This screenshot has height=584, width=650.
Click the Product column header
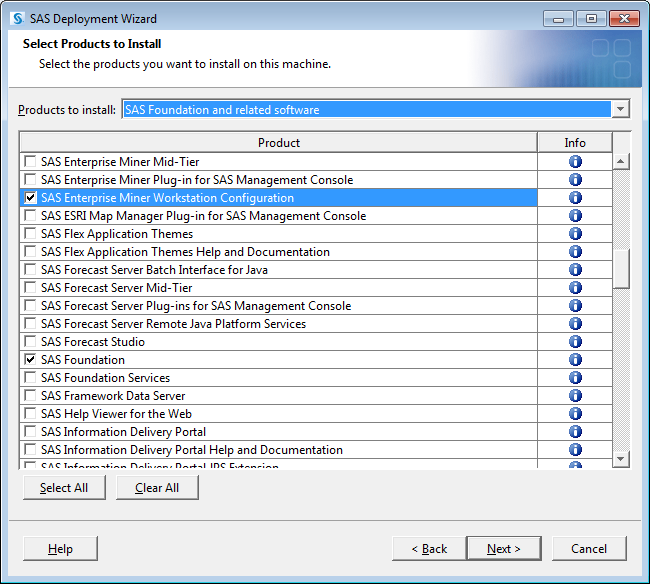[279, 143]
